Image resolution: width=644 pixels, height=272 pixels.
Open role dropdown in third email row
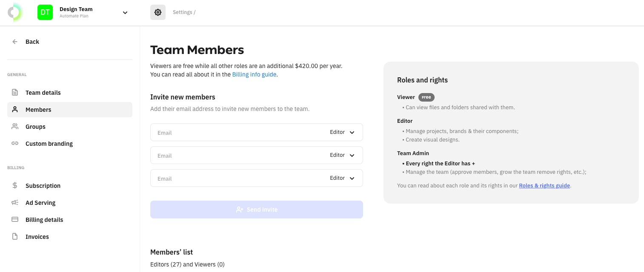tap(342, 178)
